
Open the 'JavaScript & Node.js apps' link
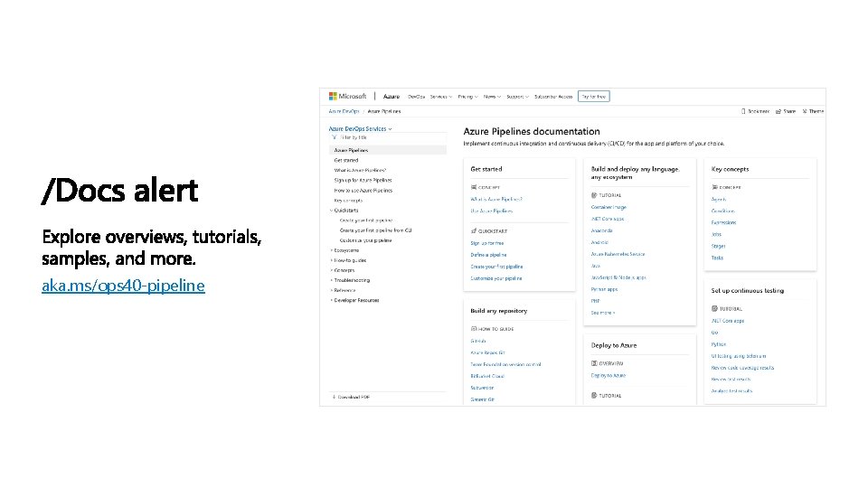(x=618, y=277)
